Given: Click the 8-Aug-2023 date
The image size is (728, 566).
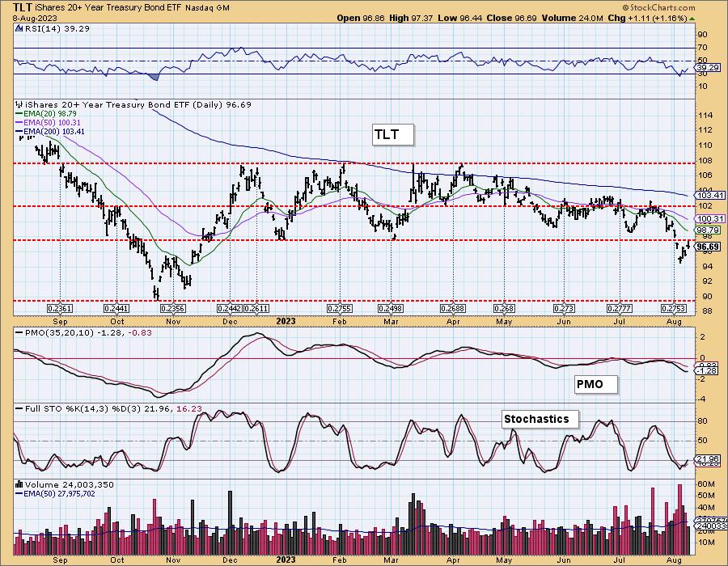Looking at the screenshot, I should tap(35, 18).
